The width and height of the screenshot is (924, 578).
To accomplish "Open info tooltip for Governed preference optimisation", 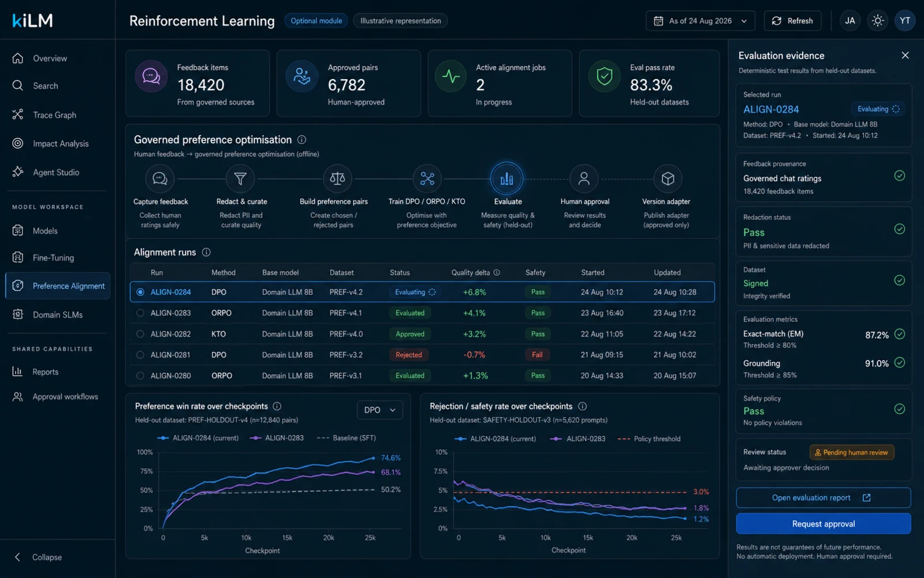I will click(x=301, y=139).
